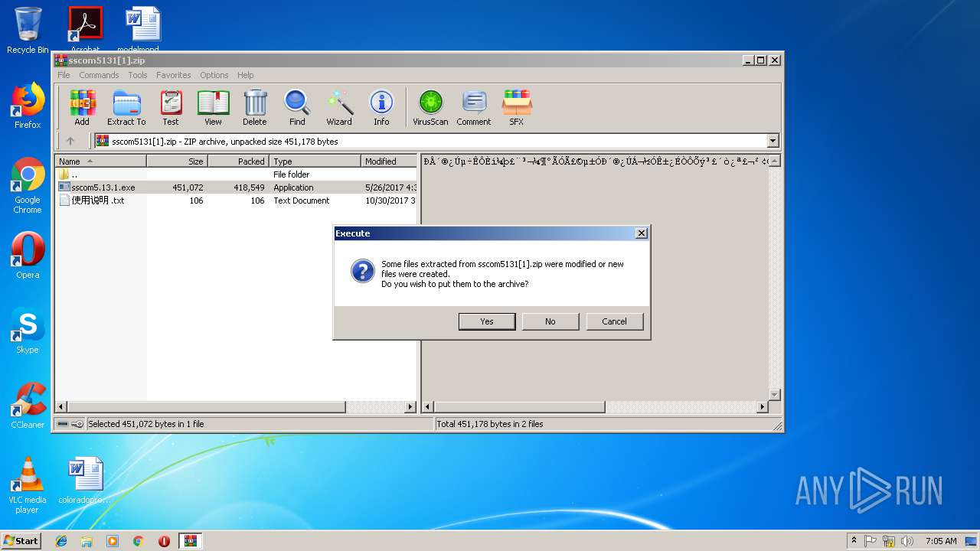The height and width of the screenshot is (551, 980).
Task: Launch the Wizard wand icon
Action: 339,108
